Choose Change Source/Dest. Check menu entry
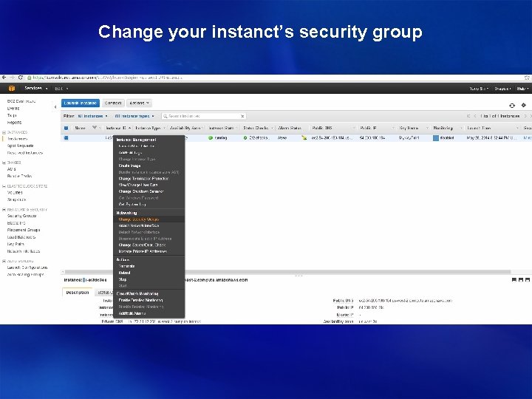 (x=142, y=245)
